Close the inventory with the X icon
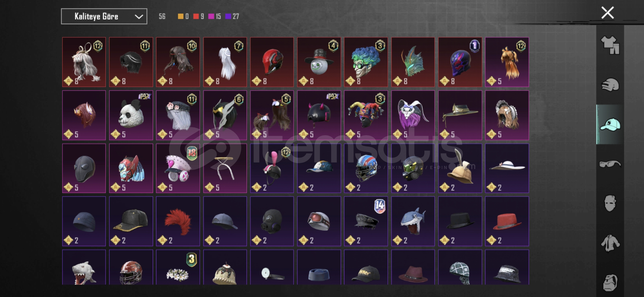The width and height of the screenshot is (644, 297). (607, 13)
